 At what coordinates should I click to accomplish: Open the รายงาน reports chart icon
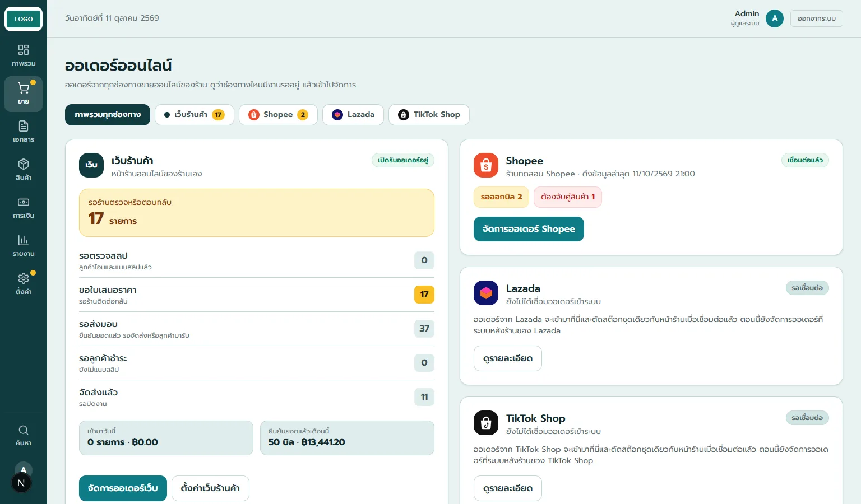tap(24, 246)
